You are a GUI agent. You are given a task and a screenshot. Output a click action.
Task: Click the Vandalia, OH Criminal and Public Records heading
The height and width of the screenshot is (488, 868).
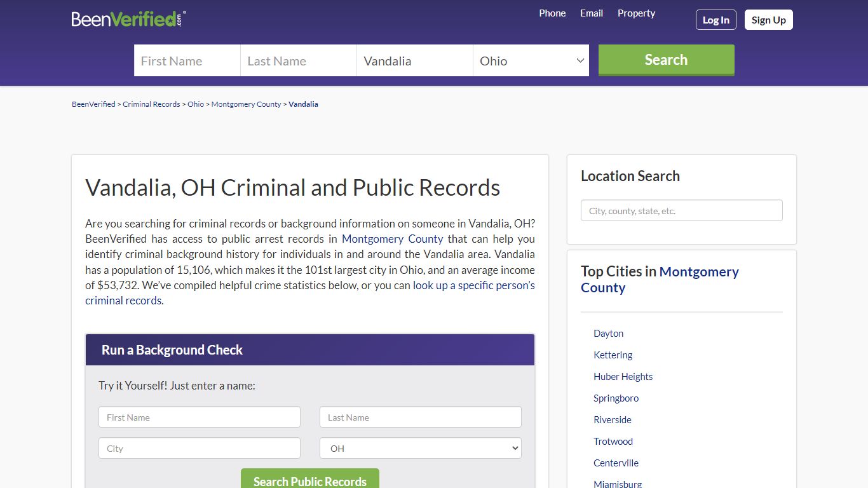[293, 188]
